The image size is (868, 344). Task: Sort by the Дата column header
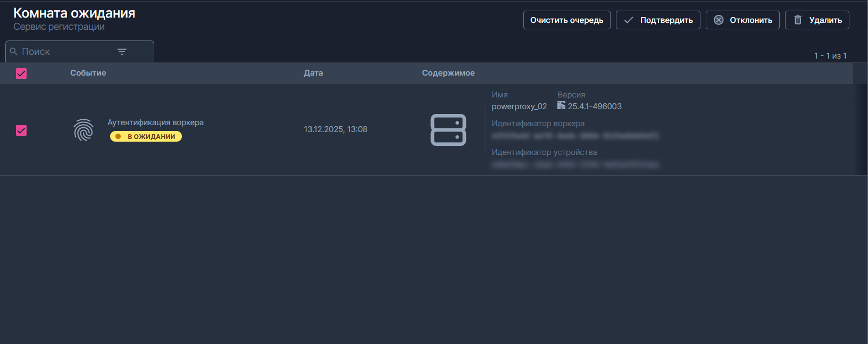(313, 73)
